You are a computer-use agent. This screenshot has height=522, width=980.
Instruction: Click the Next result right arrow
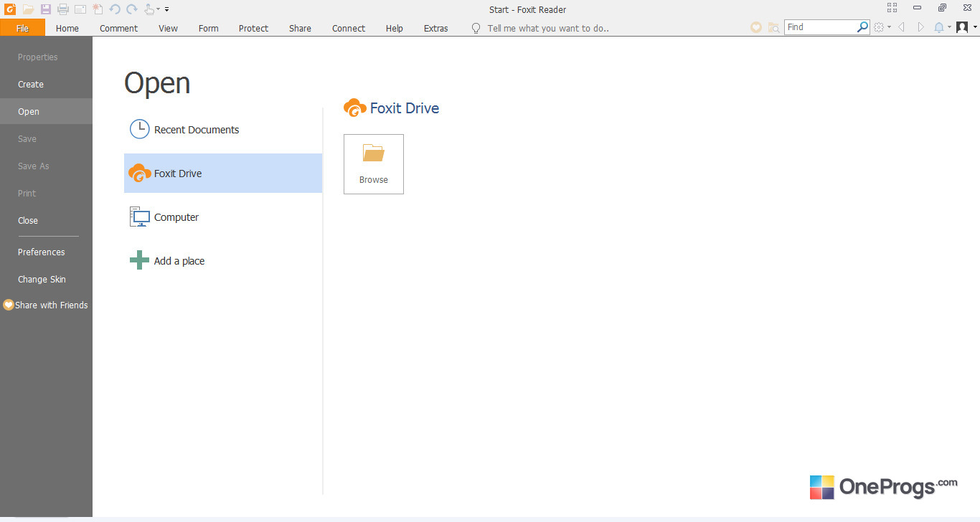pyautogui.click(x=921, y=27)
